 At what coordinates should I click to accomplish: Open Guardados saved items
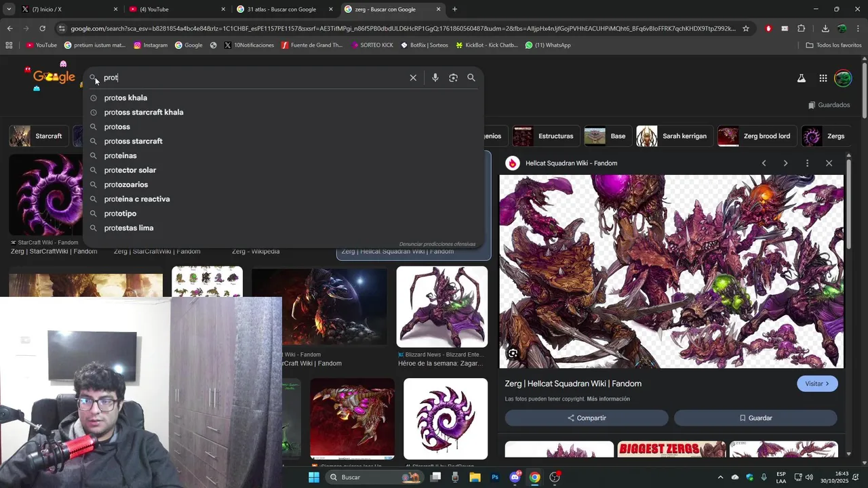[829, 105]
